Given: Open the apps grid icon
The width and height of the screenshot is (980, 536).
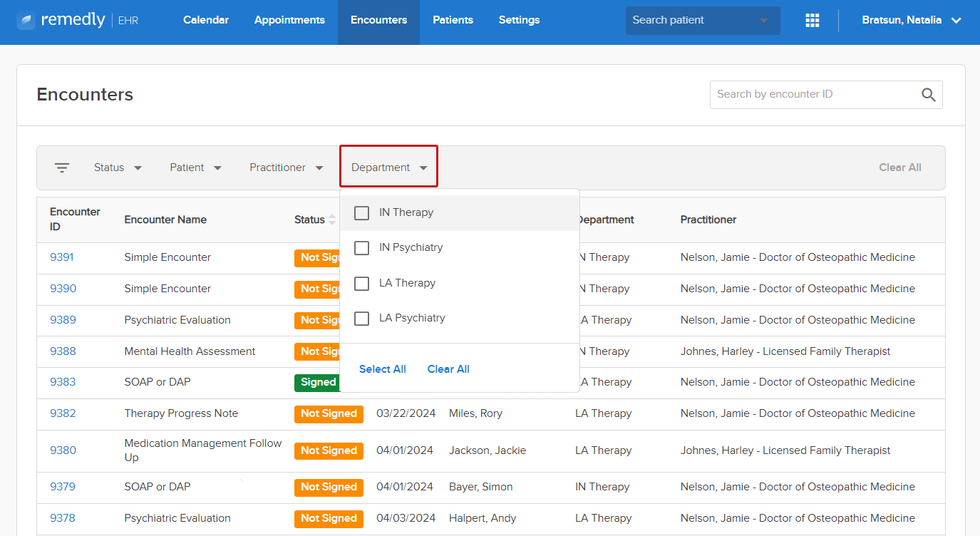Looking at the screenshot, I should [812, 20].
